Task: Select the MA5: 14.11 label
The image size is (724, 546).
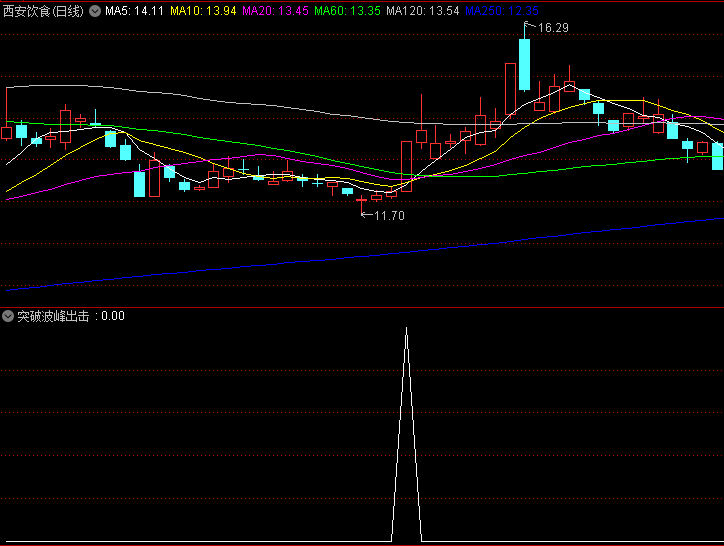Action: pyautogui.click(x=134, y=11)
